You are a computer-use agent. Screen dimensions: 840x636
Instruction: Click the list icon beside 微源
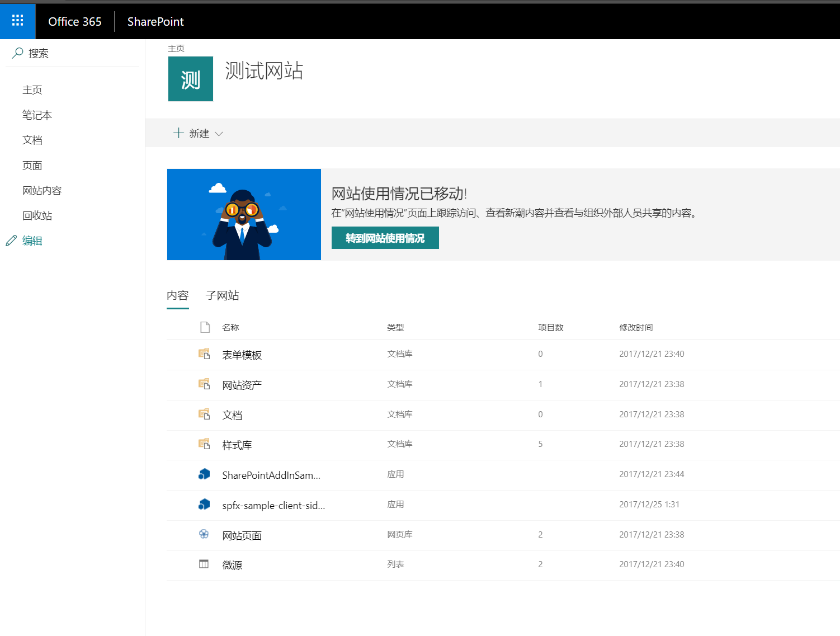coord(205,564)
